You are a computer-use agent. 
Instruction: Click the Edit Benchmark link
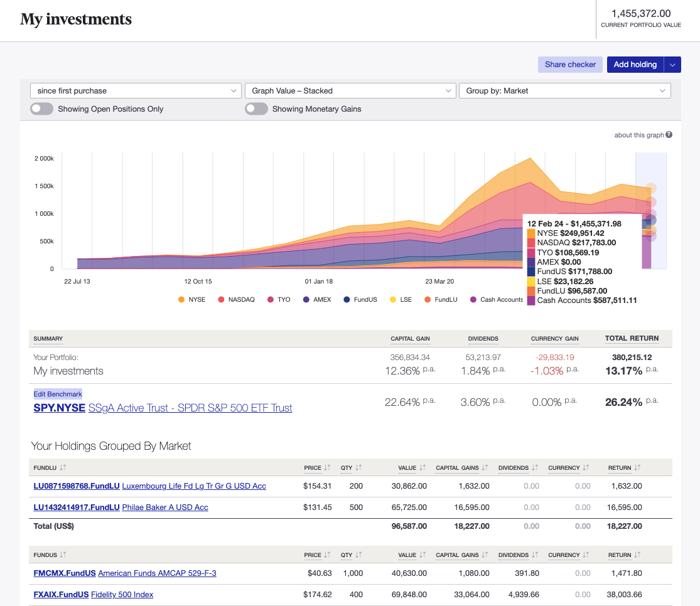pos(58,394)
